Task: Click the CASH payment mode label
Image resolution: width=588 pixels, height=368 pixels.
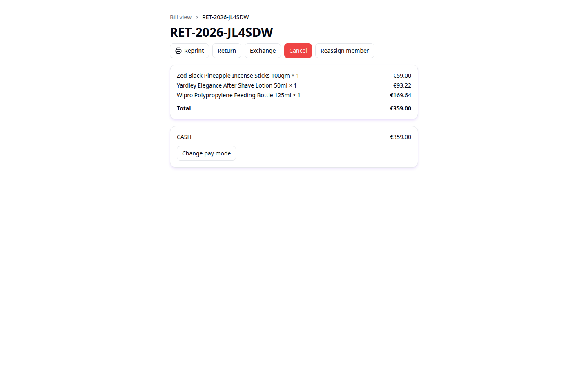Action: tap(184, 137)
